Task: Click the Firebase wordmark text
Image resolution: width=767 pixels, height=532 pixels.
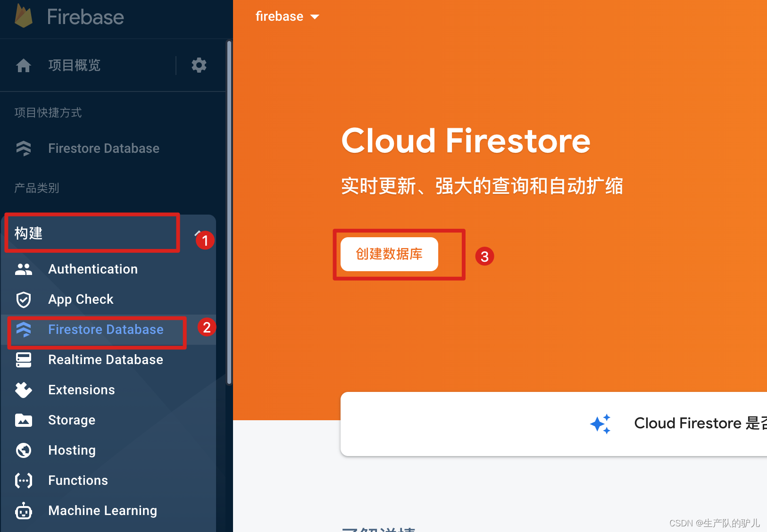Action: (x=85, y=17)
